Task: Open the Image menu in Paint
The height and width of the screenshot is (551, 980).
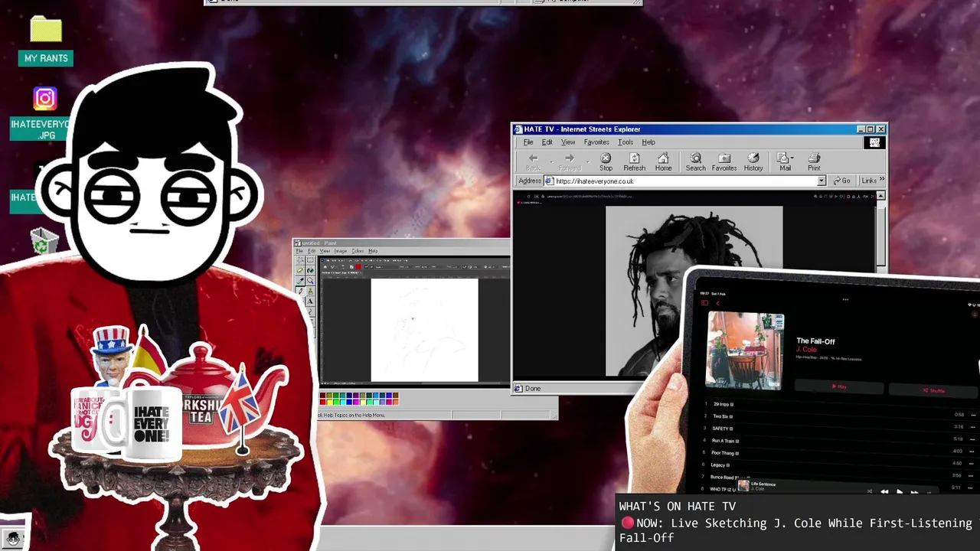Action: 341,251
